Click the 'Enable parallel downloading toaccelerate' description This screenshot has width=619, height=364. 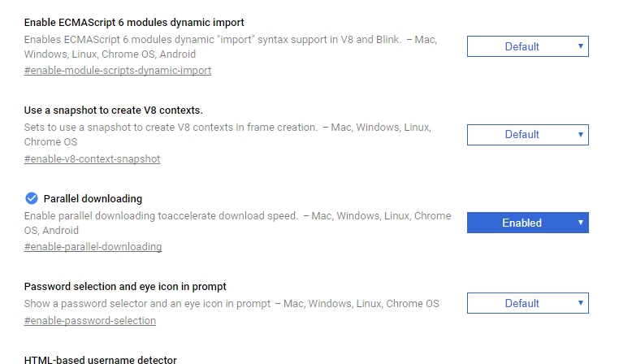[x=162, y=216]
